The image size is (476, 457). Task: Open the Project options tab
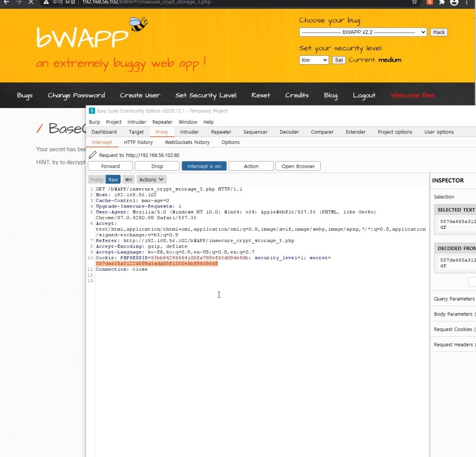pos(395,132)
